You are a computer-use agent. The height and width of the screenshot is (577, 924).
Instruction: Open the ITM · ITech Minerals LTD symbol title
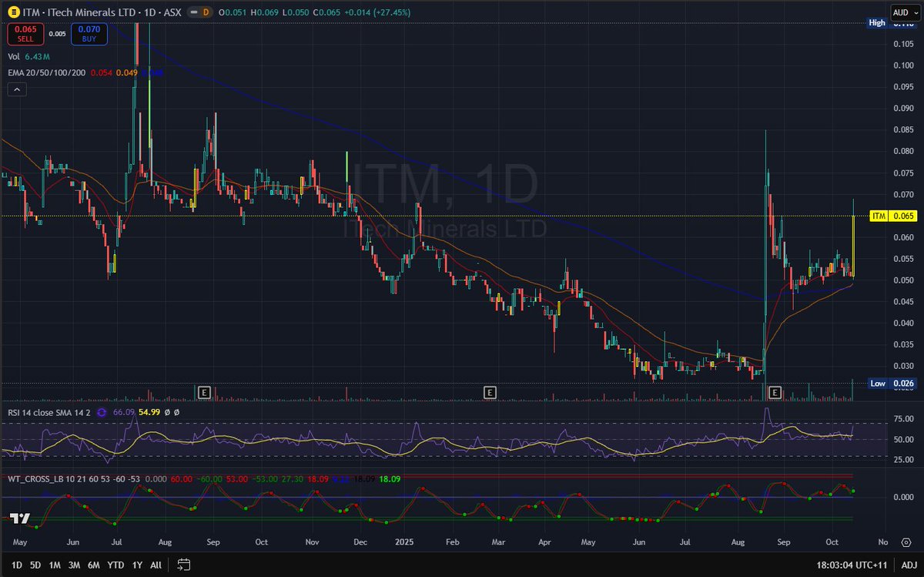[103, 12]
